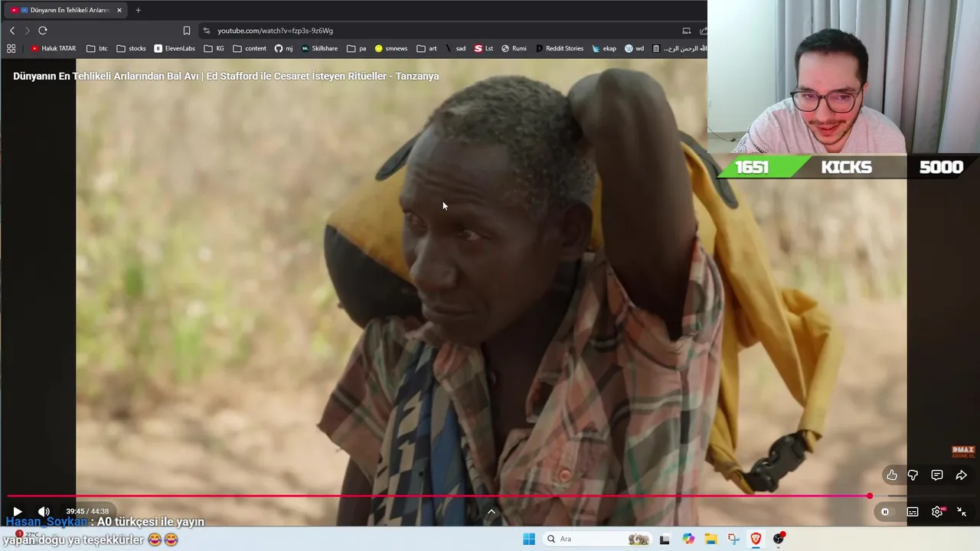Expand the art bookmark folder

coord(426,48)
